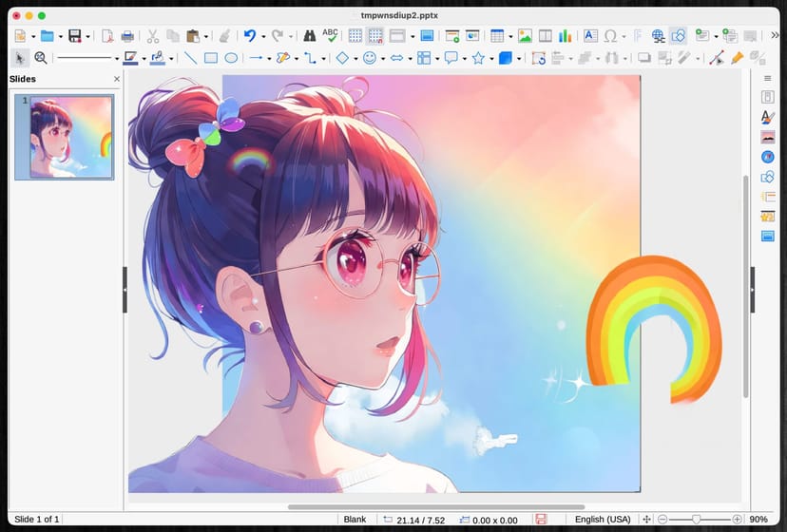
Task: Close the Slides panel
Action: click(x=117, y=79)
